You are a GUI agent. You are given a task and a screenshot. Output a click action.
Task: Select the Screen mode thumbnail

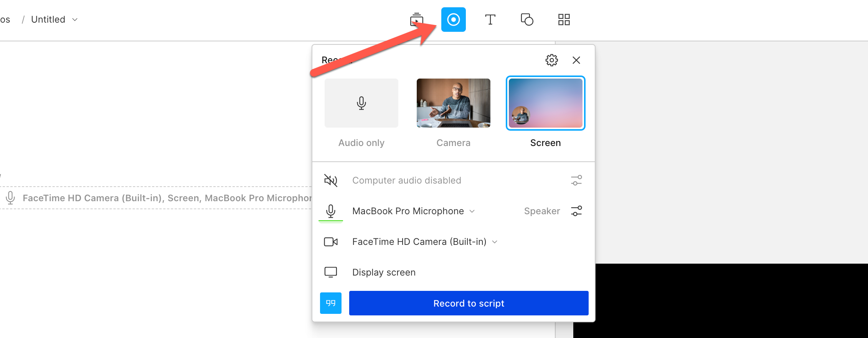[545, 103]
